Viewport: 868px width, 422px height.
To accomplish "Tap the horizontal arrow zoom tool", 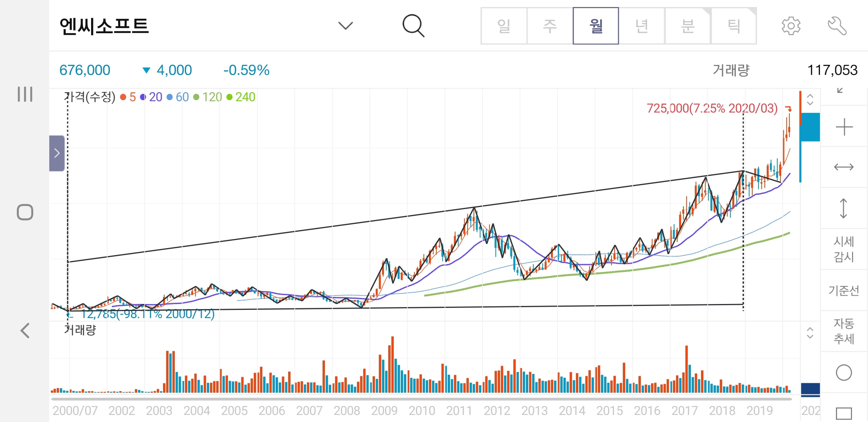I will coord(844,167).
